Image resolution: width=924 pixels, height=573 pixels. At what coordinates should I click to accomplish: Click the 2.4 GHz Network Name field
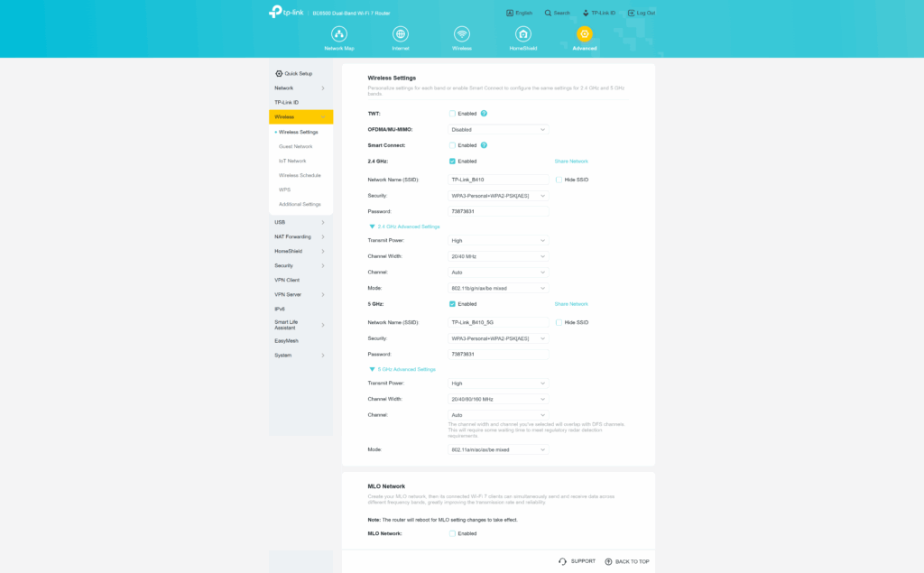click(498, 180)
